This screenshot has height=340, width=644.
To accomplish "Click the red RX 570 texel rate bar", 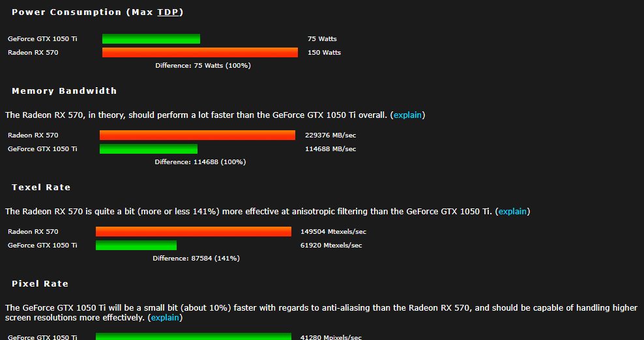I will (x=194, y=232).
